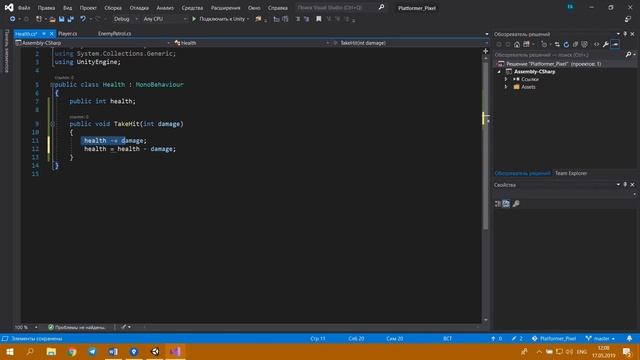The width and height of the screenshot is (640, 360).
Task: Open Вид menu
Action: click(67, 8)
